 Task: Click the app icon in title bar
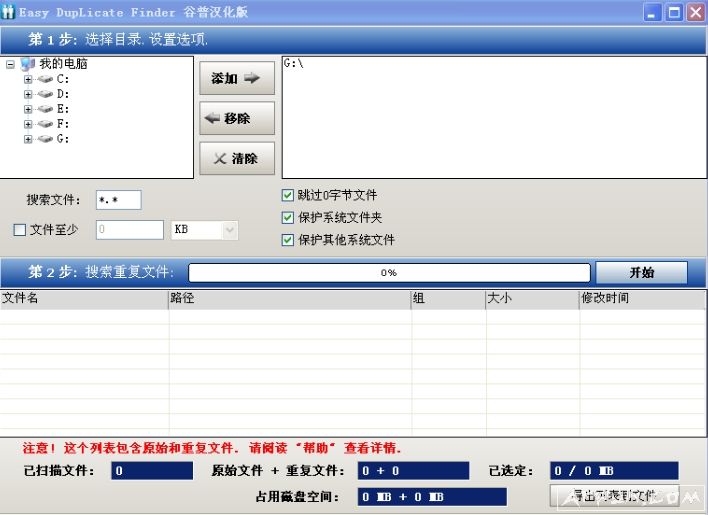click(9, 12)
